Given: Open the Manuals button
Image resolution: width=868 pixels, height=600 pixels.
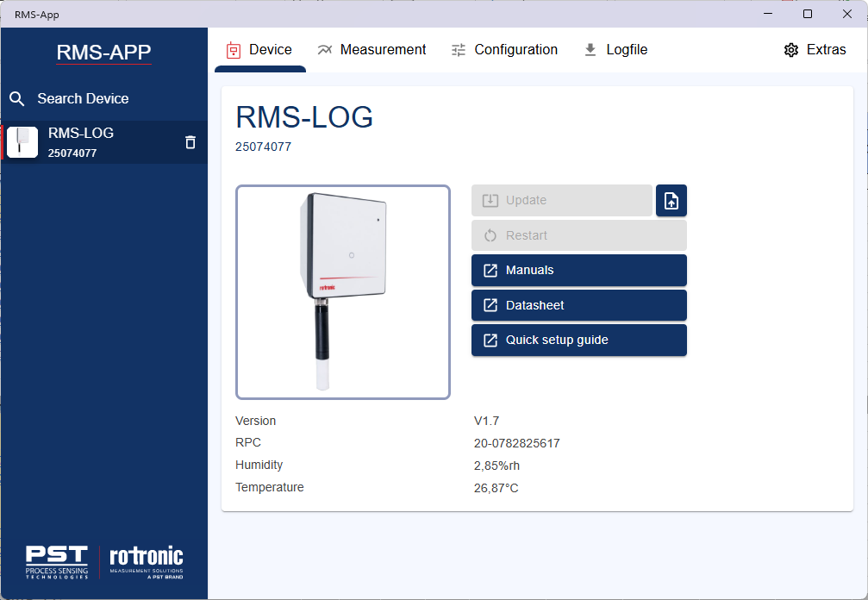Looking at the screenshot, I should pyautogui.click(x=578, y=270).
